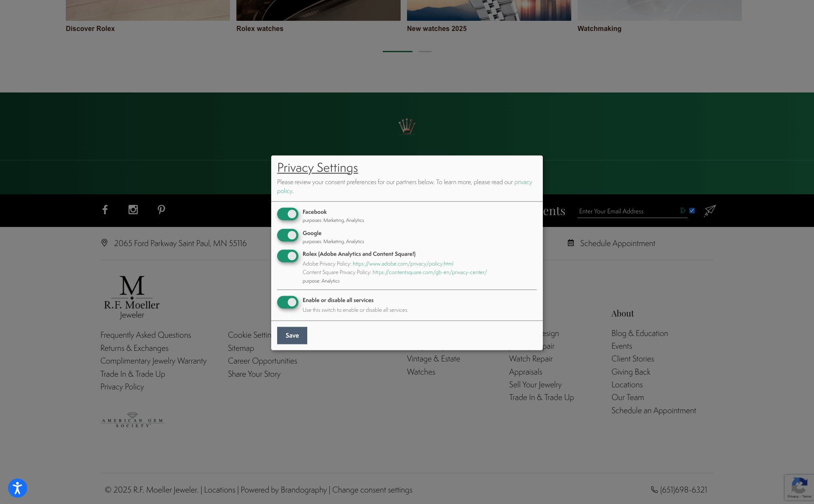
Task: Open the Adobe privacy policy URL
Action: 403,263
